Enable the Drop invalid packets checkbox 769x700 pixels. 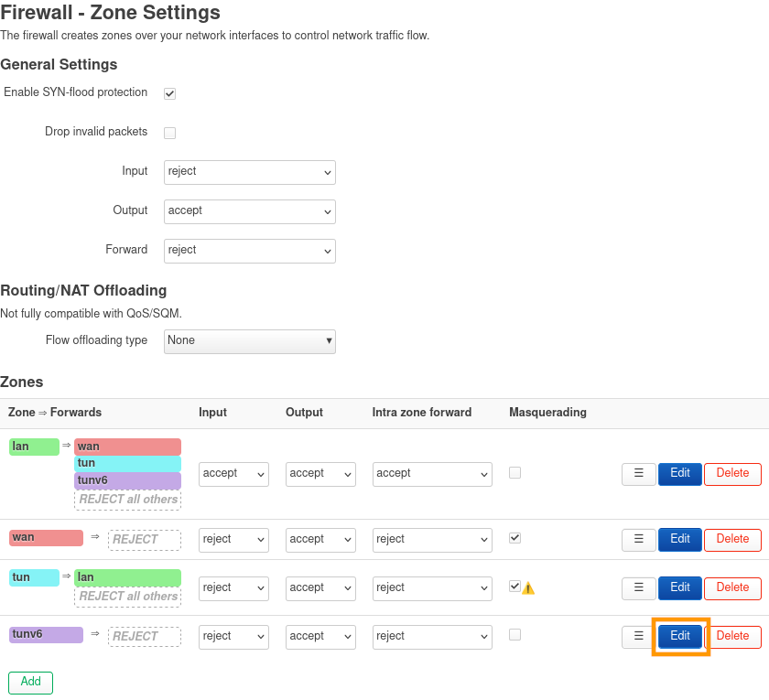coord(169,133)
